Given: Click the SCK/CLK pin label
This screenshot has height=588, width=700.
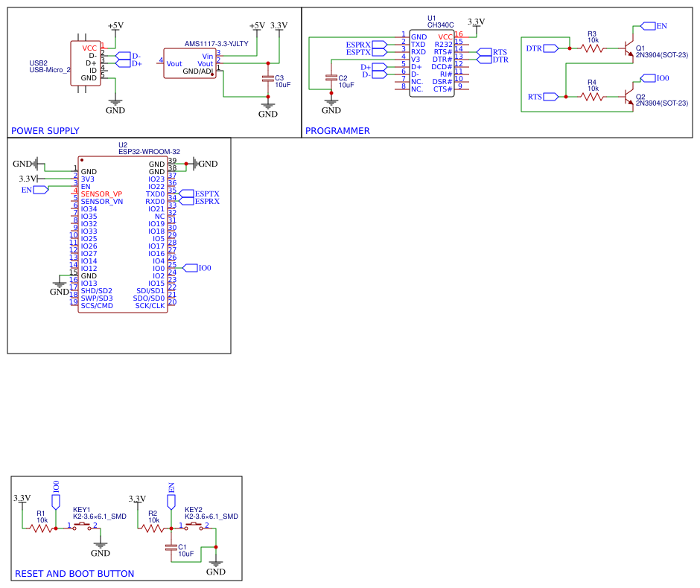Looking at the screenshot, I should 150,306.
